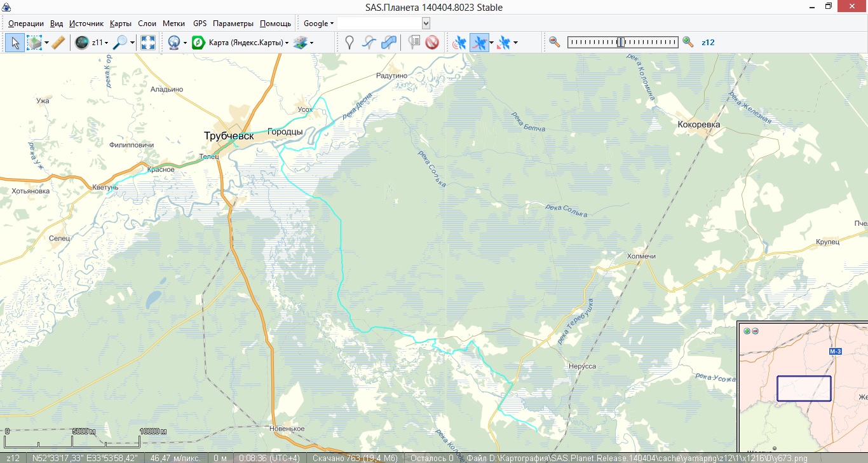Open selection tool type dropdown arrow
Viewport: 868px width, 463px height.
(x=46, y=43)
